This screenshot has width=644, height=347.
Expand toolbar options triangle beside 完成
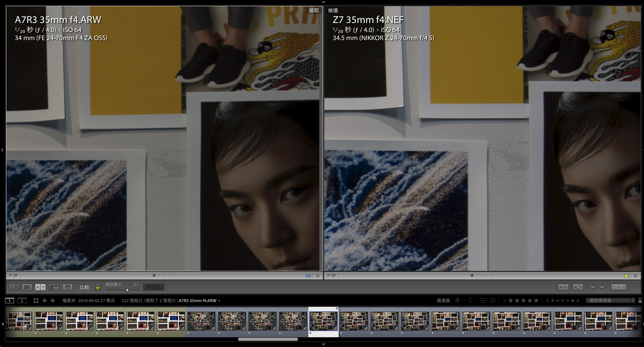click(x=635, y=287)
